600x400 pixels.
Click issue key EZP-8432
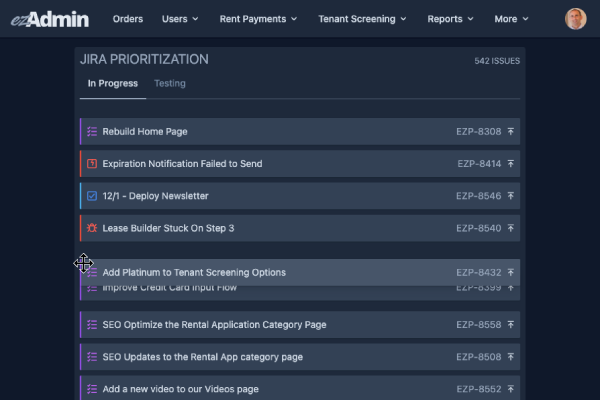(x=478, y=273)
